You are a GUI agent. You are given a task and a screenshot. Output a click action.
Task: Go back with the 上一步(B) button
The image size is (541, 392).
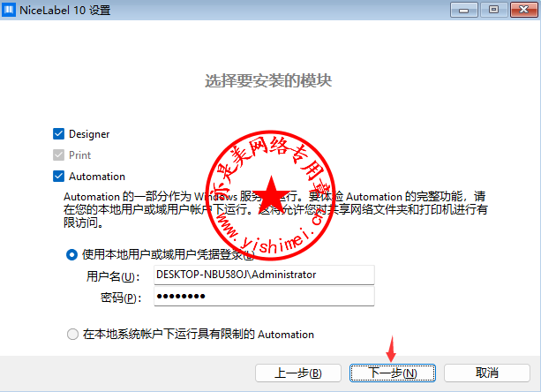coord(297,373)
